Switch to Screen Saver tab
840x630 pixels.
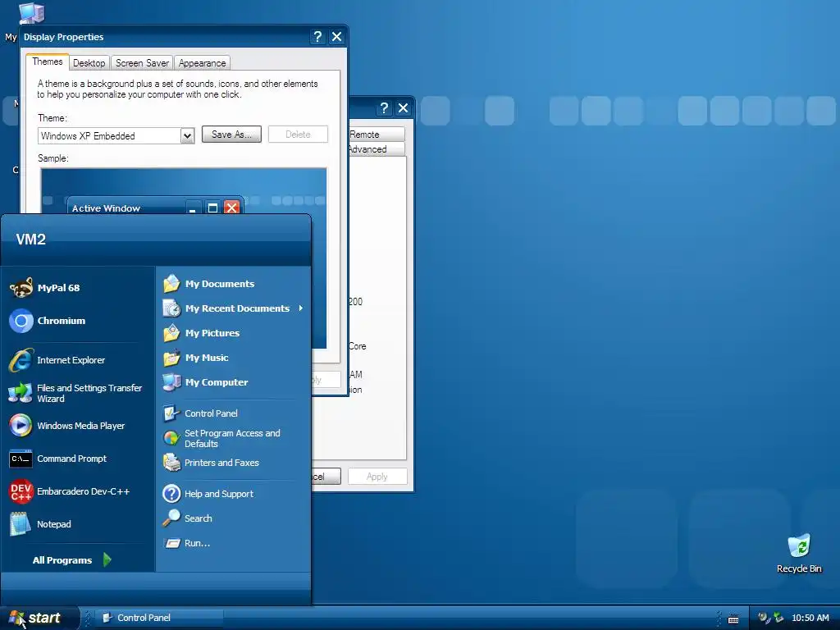tap(142, 63)
